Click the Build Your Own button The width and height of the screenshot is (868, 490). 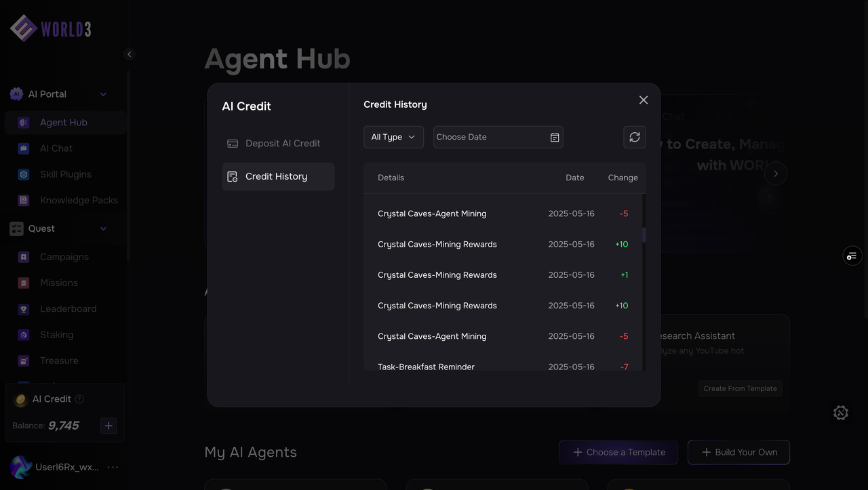(738, 452)
